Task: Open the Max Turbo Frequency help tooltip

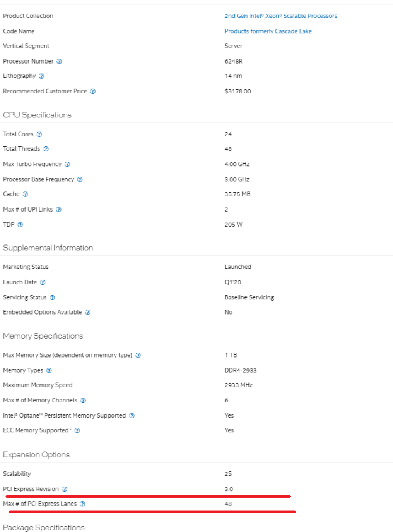Action: pyautogui.click(x=67, y=164)
